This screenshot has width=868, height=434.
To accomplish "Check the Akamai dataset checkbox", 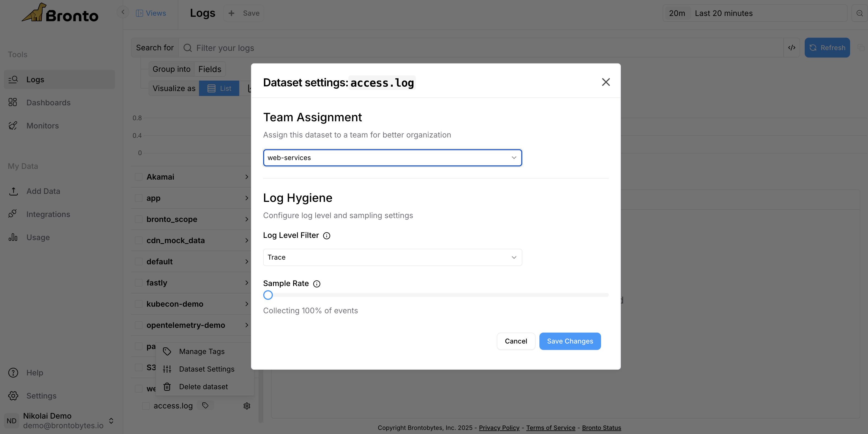I will pos(138,177).
